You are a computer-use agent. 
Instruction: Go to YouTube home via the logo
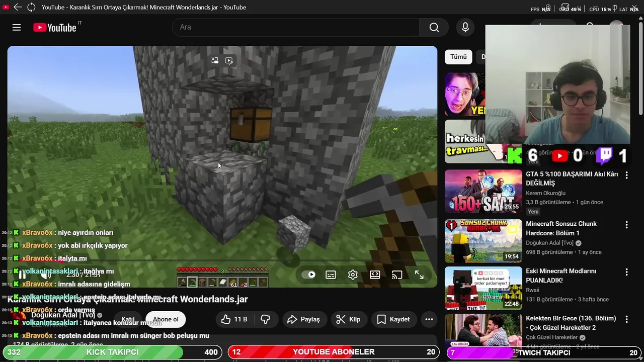(55, 28)
